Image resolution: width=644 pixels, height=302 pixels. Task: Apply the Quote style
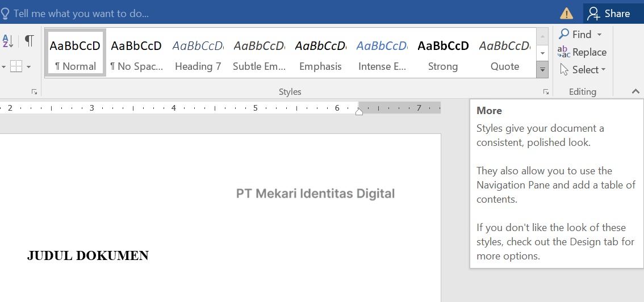tap(505, 53)
